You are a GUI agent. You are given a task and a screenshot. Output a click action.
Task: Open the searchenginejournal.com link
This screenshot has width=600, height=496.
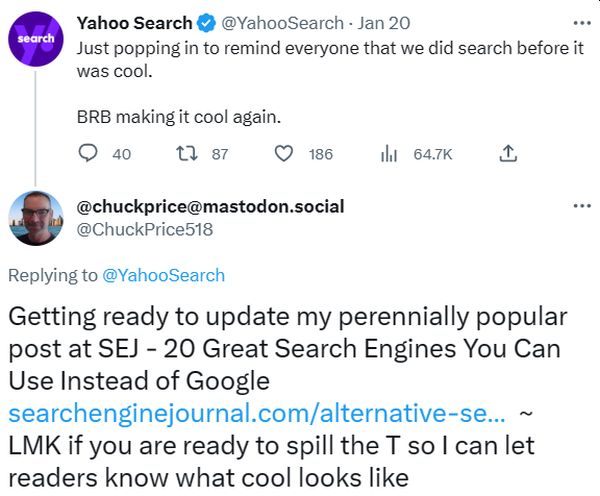(255, 412)
